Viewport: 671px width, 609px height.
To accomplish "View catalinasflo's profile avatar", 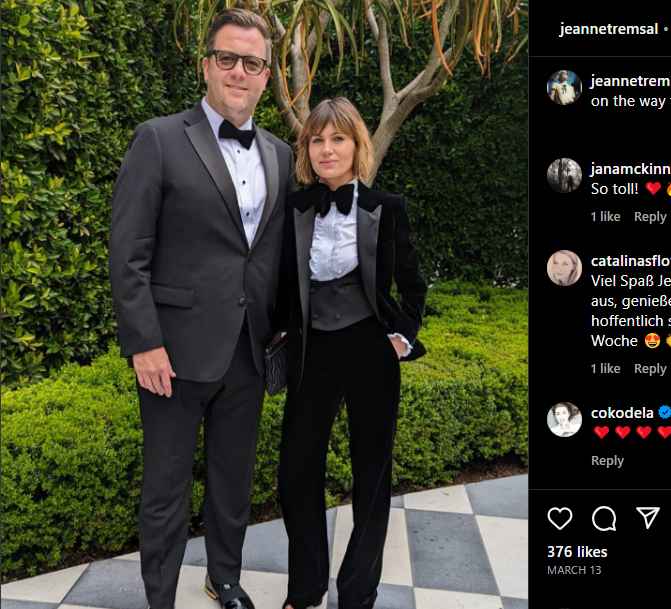I will (x=564, y=268).
